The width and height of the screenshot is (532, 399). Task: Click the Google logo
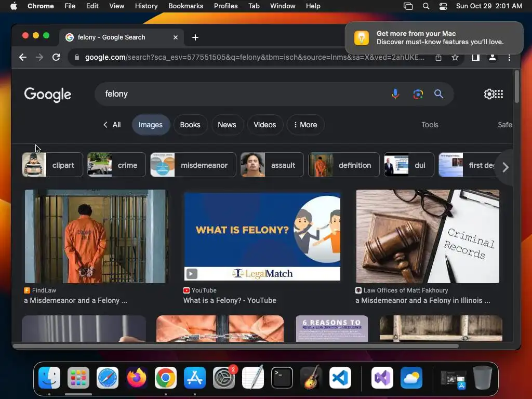point(47,95)
